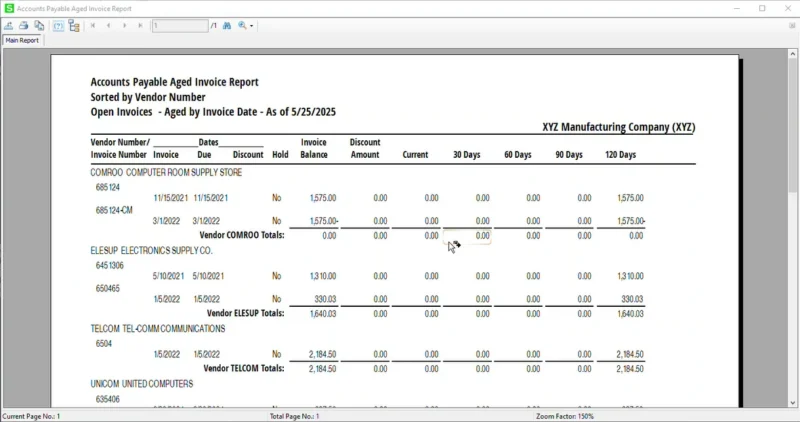Screen dimensions: 800x422
Task: Click the 90 Days column header
Action: click(569, 155)
